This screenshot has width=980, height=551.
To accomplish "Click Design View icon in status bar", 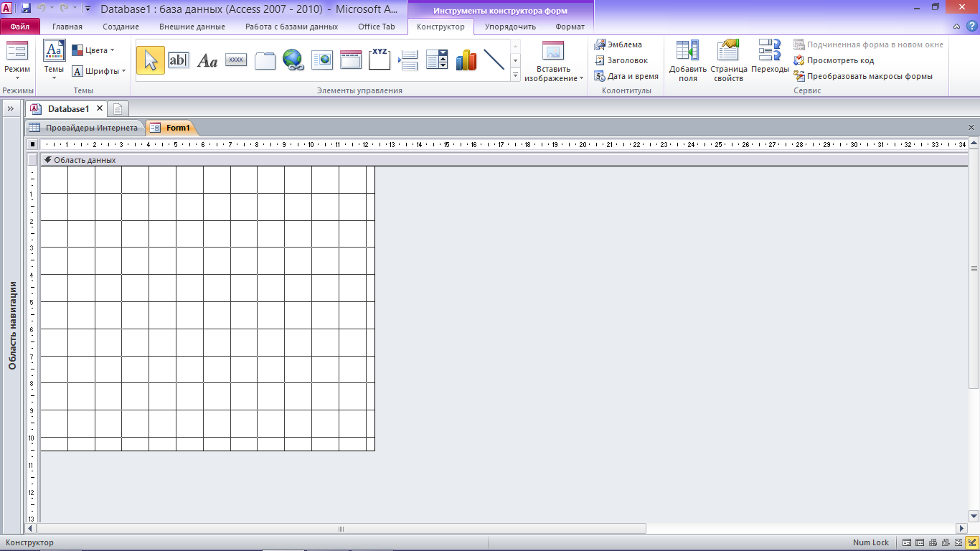I will coord(971,542).
